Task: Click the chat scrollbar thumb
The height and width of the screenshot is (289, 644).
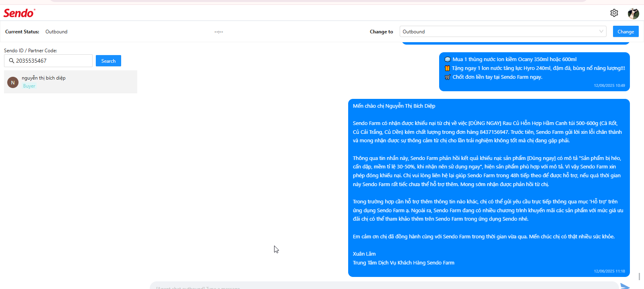Action: point(639,277)
